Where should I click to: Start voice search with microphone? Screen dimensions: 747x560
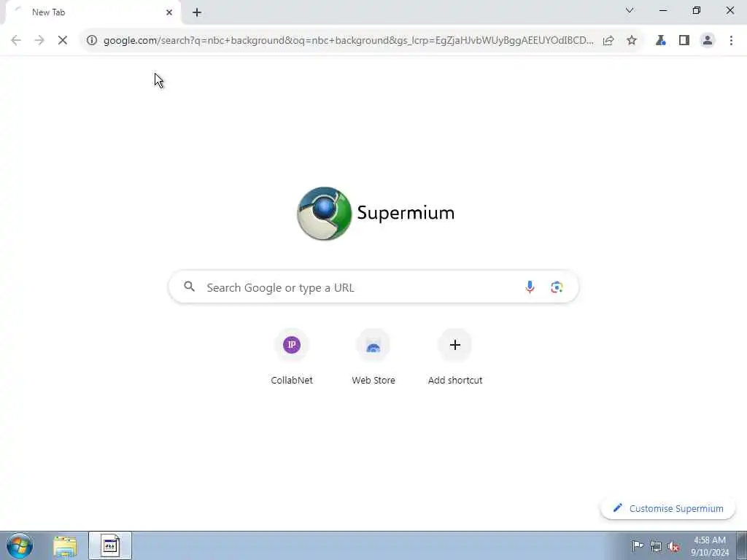click(x=530, y=287)
